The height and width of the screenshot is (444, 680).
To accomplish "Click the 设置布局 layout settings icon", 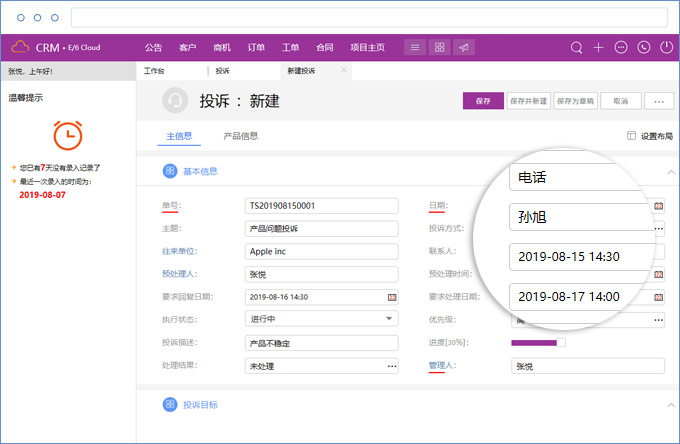I will [x=631, y=136].
